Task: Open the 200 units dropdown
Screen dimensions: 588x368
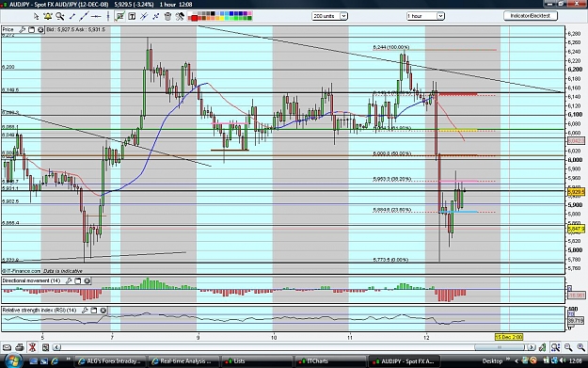Action: pos(329,16)
